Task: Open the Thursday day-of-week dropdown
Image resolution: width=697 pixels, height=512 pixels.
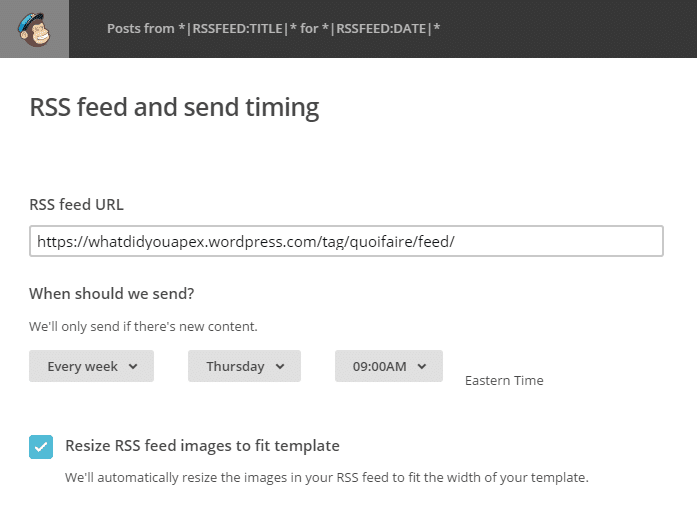Action: pos(244,366)
